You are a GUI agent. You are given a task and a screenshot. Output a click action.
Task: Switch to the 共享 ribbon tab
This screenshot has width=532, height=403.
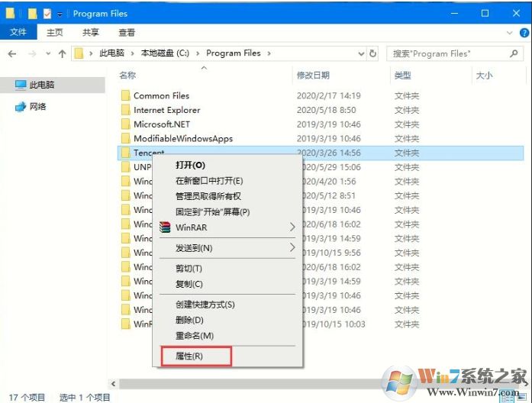tap(91, 33)
